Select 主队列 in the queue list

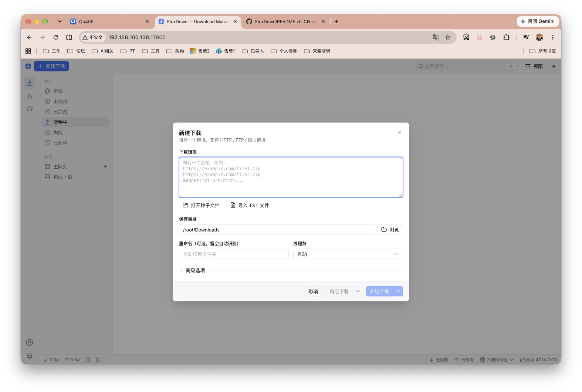[75, 166]
